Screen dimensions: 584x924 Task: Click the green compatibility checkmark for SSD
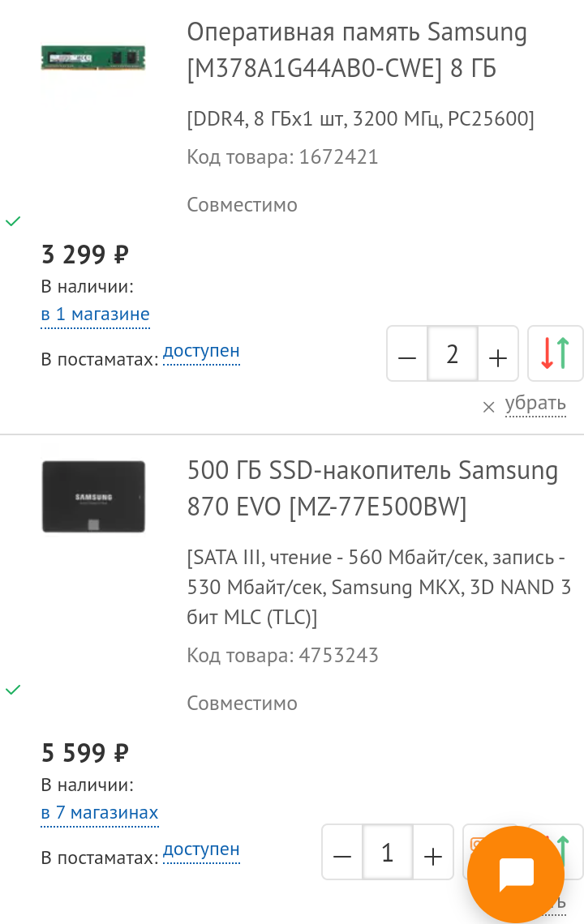point(13,690)
